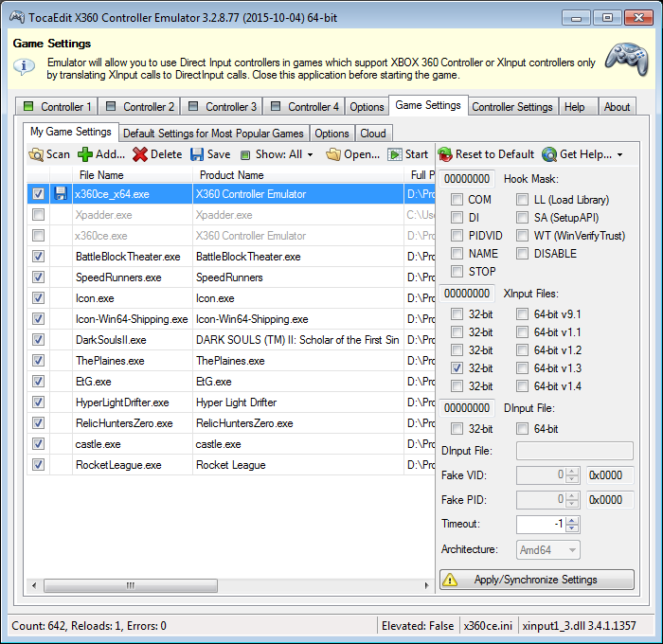663x644 pixels.
Task: Increase Timeout value with up arrow
Action: 572,521
